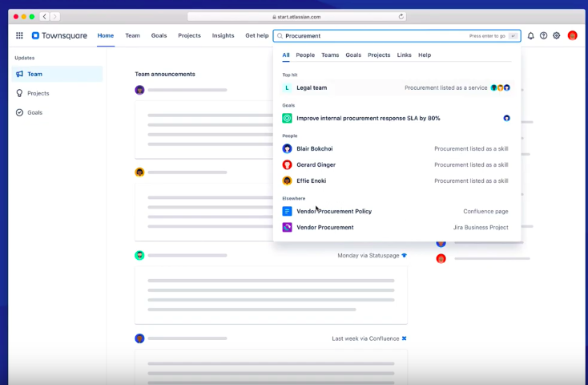This screenshot has width=588, height=385.
Task: Switch to the Help search tab
Action: 425,55
